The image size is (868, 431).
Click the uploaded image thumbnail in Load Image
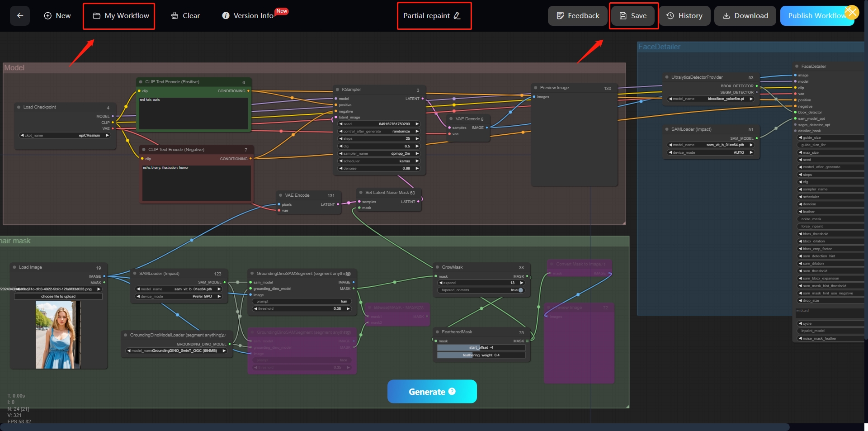coord(58,335)
